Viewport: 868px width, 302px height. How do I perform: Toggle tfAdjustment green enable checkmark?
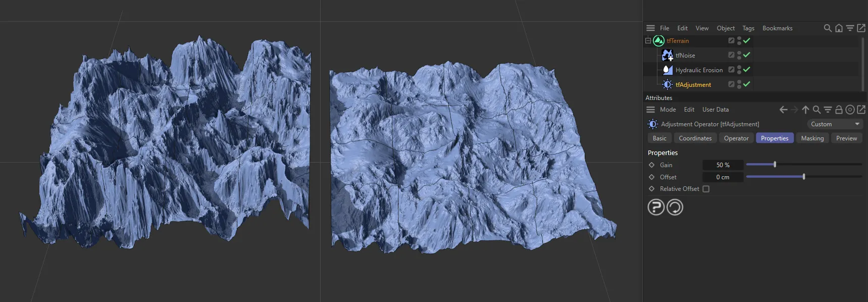(x=747, y=84)
